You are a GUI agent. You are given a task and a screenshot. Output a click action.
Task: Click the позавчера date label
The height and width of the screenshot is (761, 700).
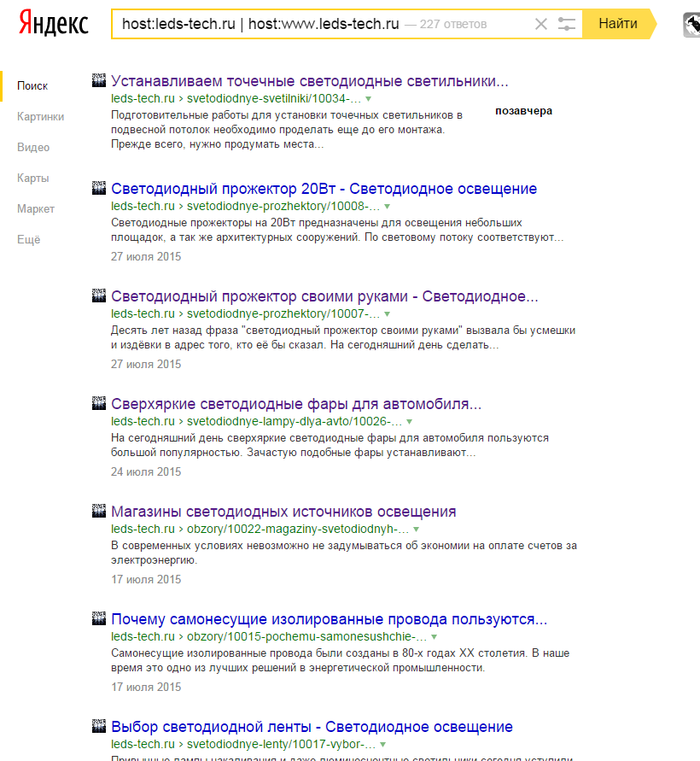tap(523, 111)
